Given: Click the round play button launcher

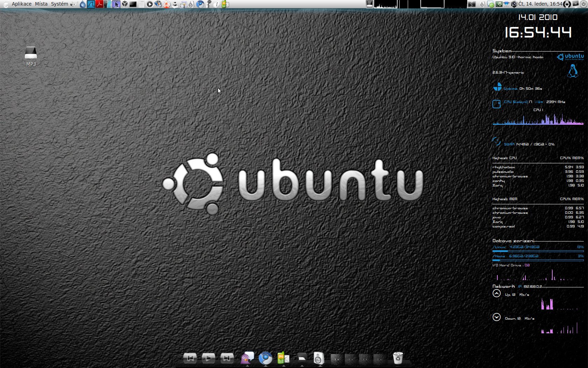Looking at the screenshot, I should [x=149, y=4].
